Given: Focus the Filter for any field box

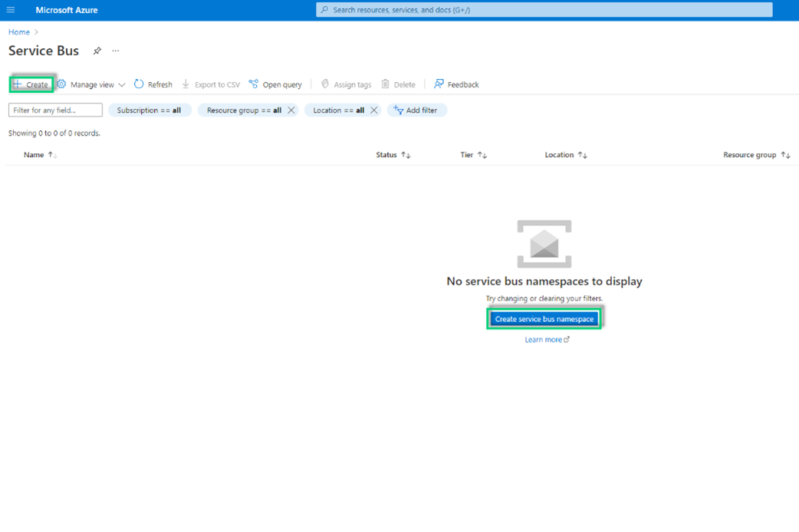Looking at the screenshot, I should (55, 110).
